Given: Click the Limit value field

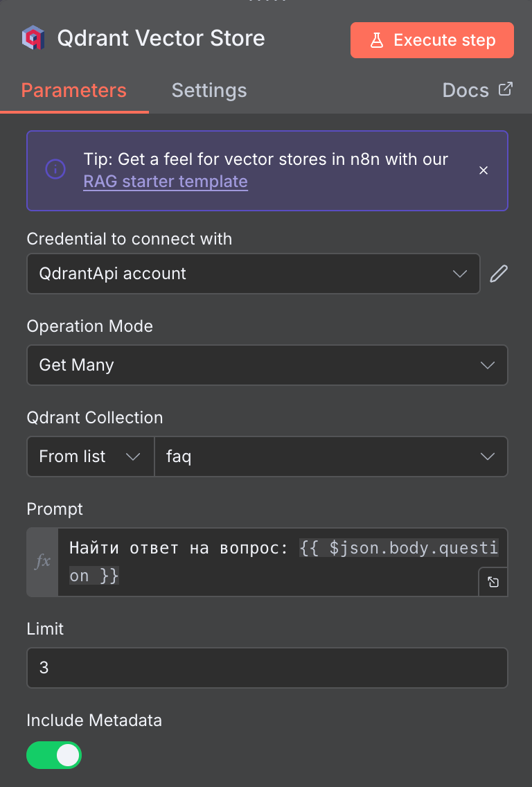Looking at the screenshot, I should [267, 667].
